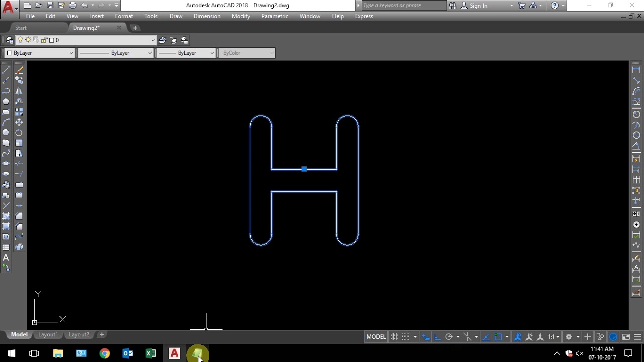The image size is (644, 362).
Task: Select the Polygon draw tool
Action: point(6,101)
